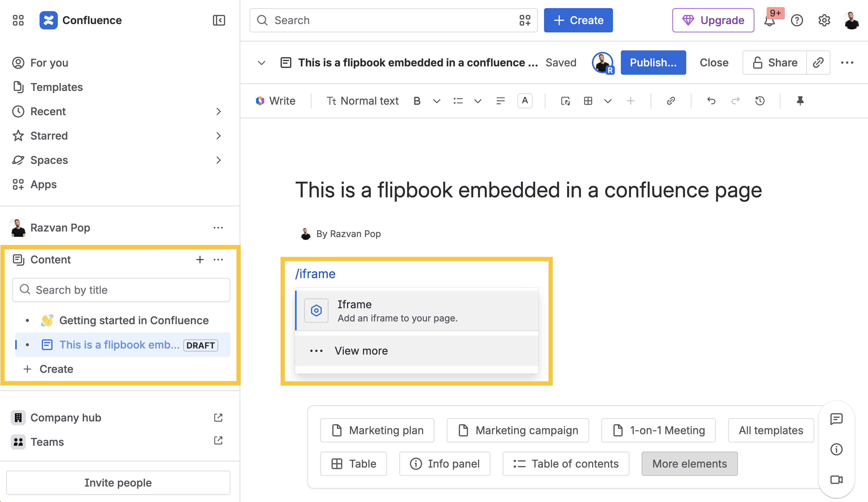Viewport: 868px width, 502px height.
Task: Insert a bulleted list
Action: pos(458,101)
